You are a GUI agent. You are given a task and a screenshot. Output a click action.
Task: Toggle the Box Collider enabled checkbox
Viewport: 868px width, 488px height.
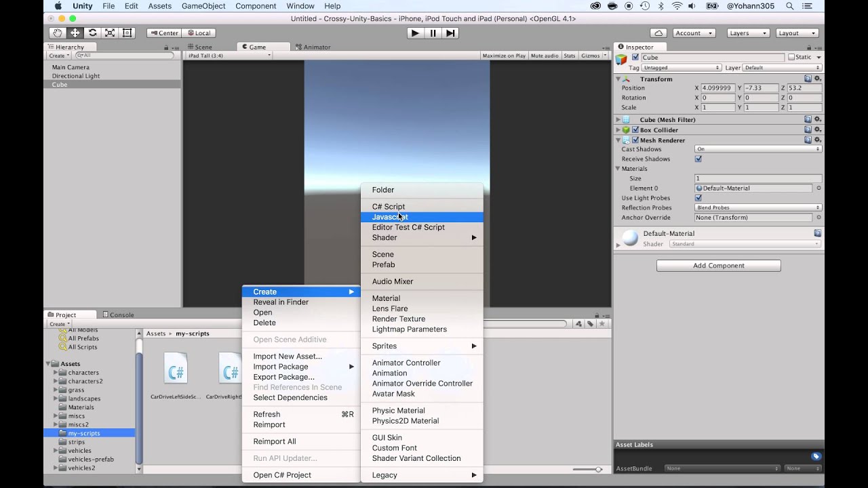635,129
